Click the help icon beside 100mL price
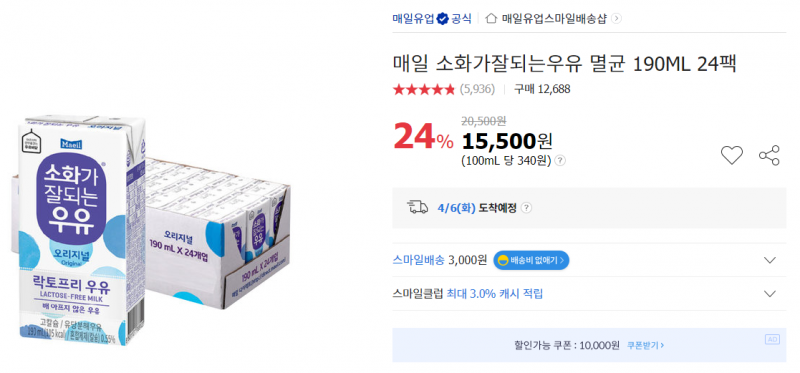This screenshot has height=373, width=800. [560, 161]
